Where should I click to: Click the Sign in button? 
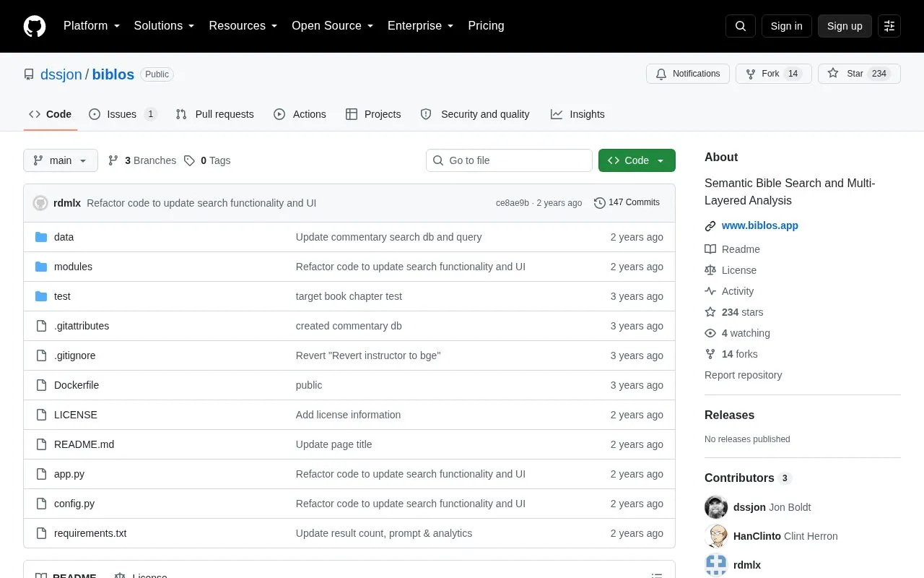tap(786, 26)
